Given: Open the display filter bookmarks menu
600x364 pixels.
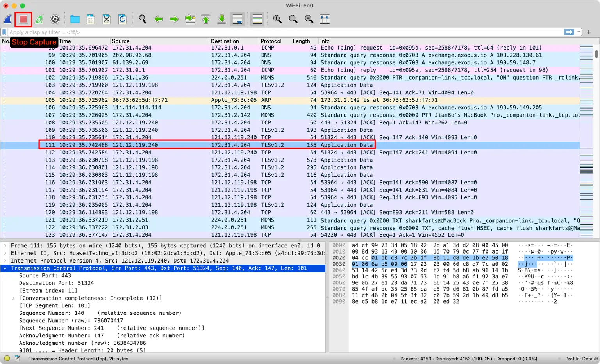Looking at the screenshot, I should click(4, 32).
